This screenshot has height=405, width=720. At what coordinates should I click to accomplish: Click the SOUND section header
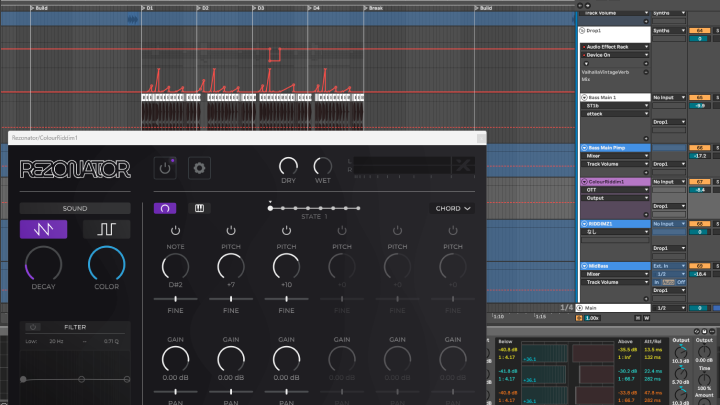point(75,208)
